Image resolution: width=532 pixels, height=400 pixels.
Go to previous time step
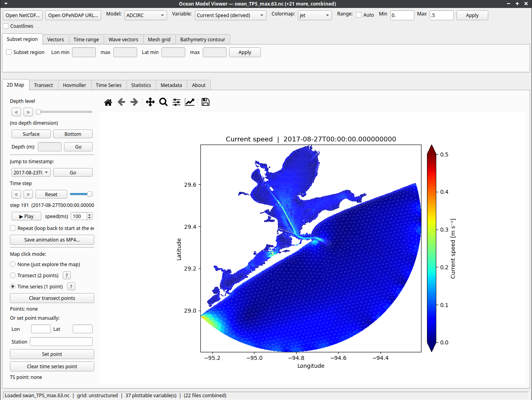pos(16,194)
